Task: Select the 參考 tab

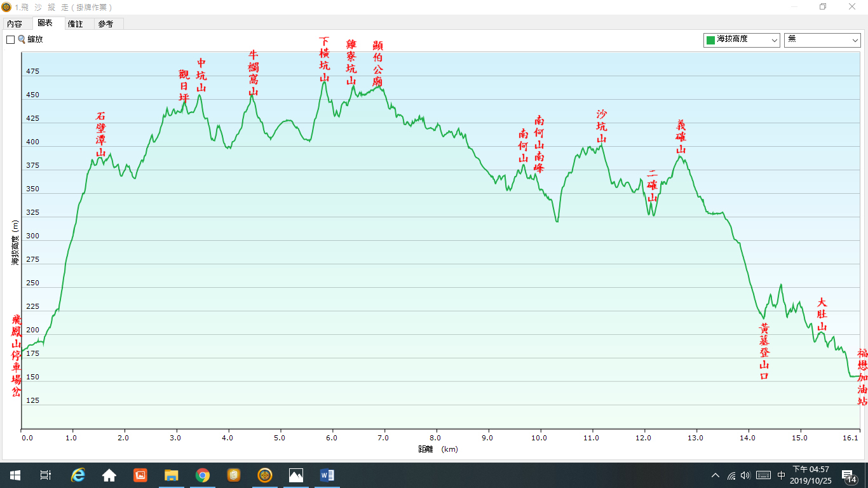Action: click(105, 24)
